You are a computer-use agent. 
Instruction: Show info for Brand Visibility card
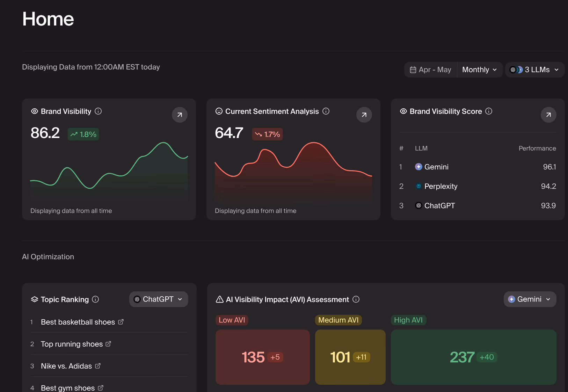point(98,111)
